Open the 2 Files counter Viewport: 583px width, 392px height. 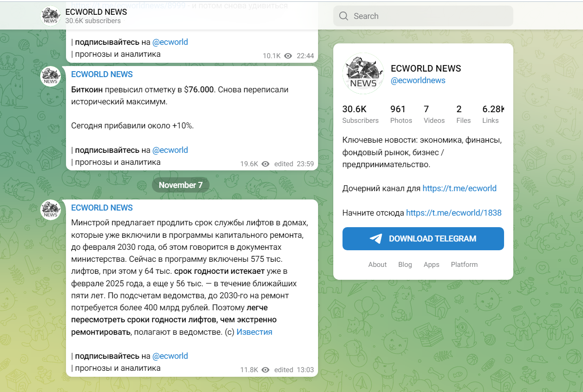[x=463, y=114]
